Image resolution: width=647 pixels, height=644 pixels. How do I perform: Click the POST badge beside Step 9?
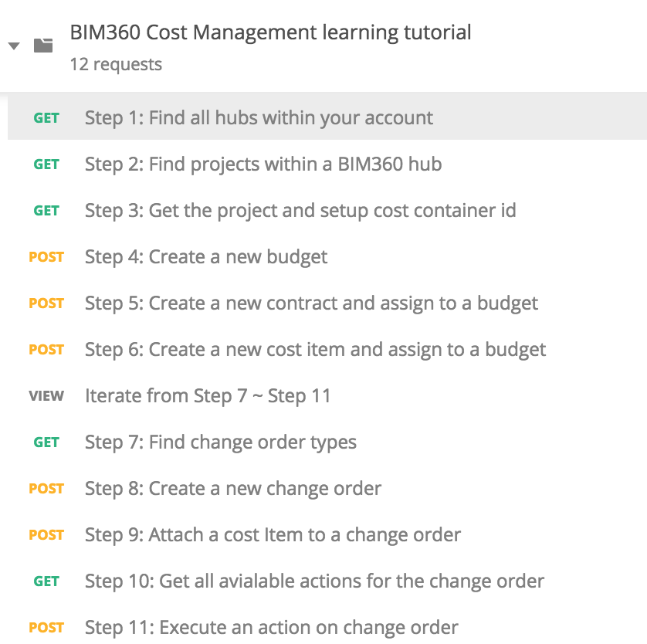(46, 534)
